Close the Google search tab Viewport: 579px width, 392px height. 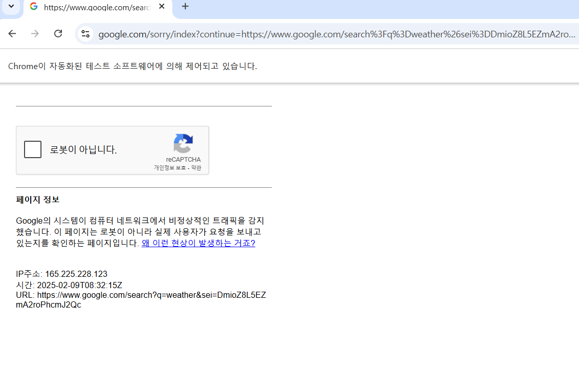pyautogui.click(x=162, y=6)
